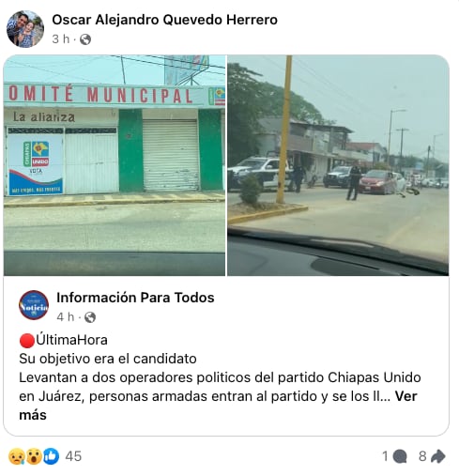Open Oscar Alejandro Quevedo Herrero's profile picture
This screenshot has width=459, height=476.
[25, 29]
